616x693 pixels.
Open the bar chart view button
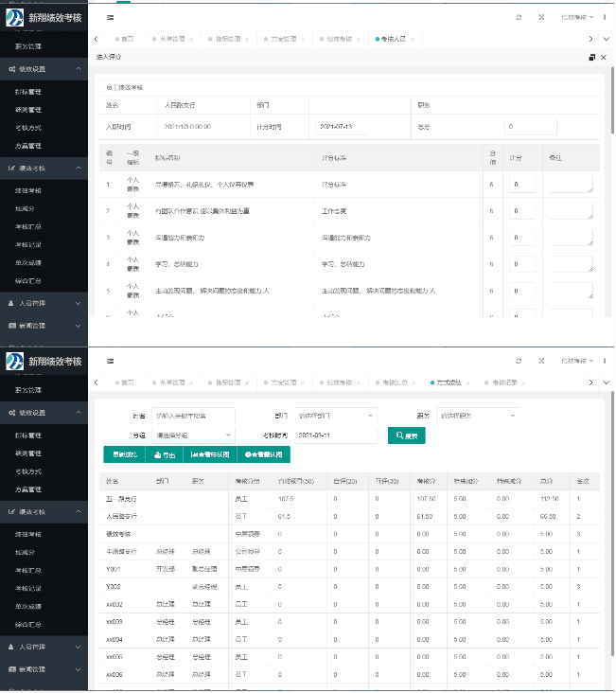[210, 454]
